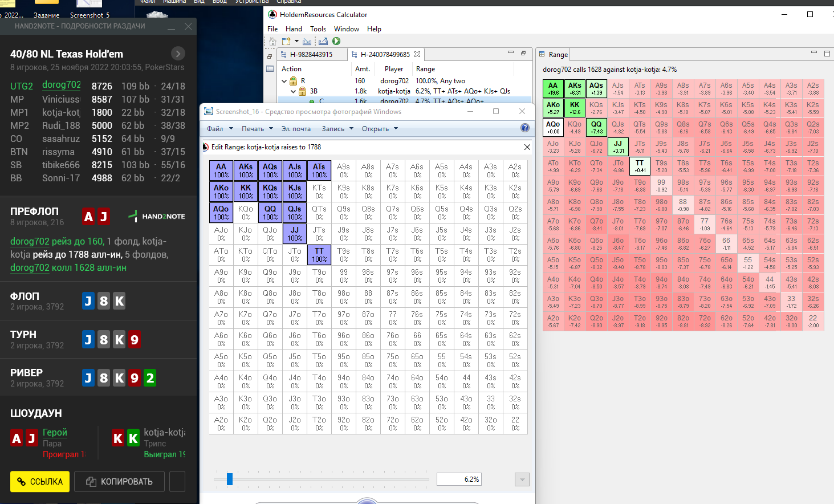
Task: Open Tools menu in HoldemResources Calculator
Action: point(318,29)
